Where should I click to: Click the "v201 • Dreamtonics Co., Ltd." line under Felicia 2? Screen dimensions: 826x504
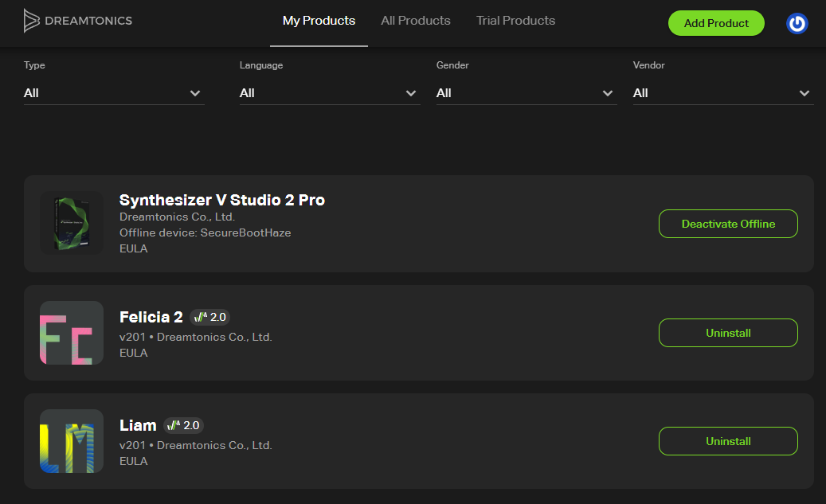point(195,337)
